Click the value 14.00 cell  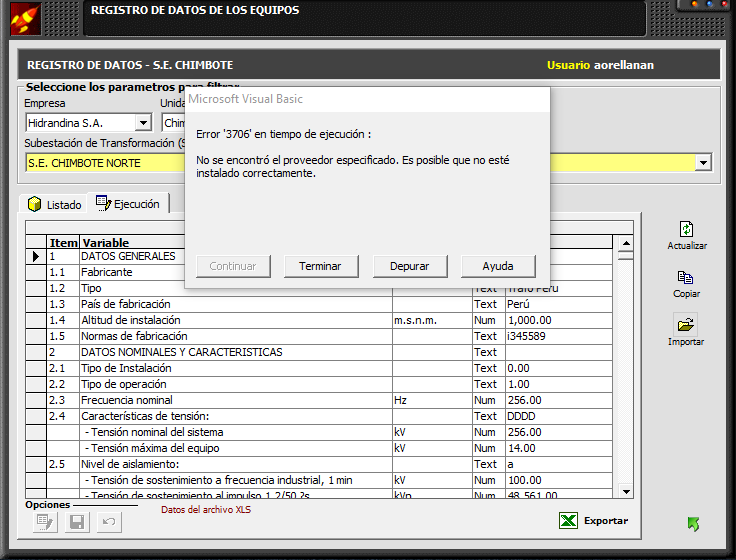[x=559, y=448]
